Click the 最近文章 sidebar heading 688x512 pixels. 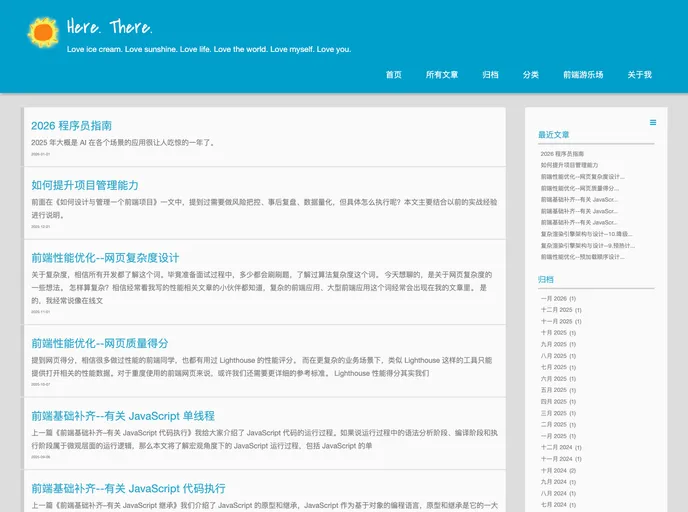554,135
